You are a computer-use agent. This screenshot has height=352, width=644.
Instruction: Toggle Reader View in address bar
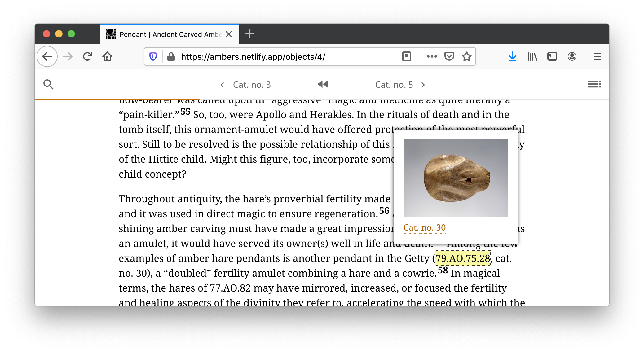[x=406, y=57]
